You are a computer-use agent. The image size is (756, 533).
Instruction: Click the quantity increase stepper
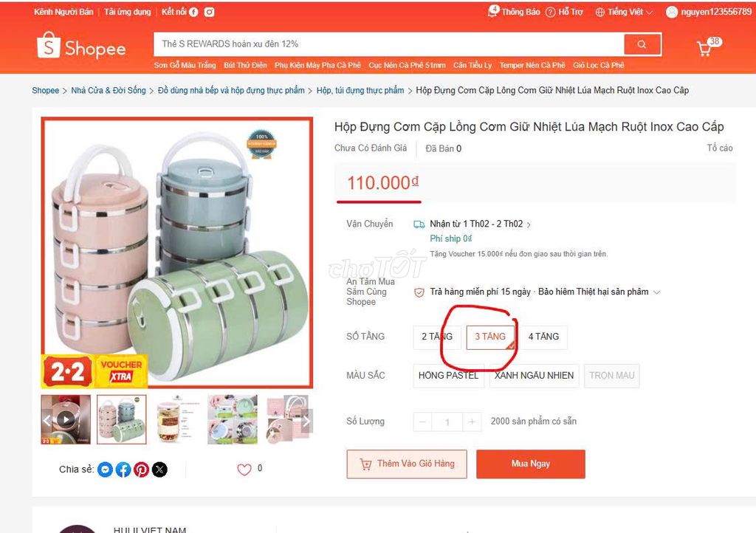pyautogui.click(x=472, y=421)
